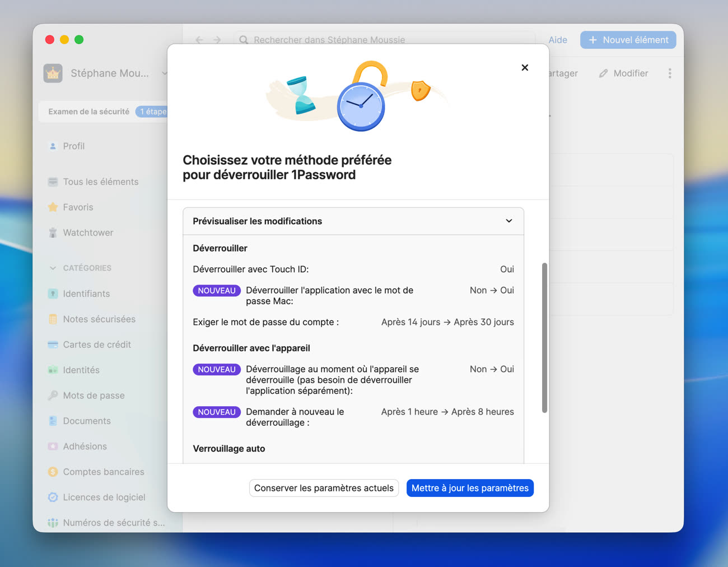
Task: Click Mettre à jour les paramètres button
Action: click(x=470, y=488)
